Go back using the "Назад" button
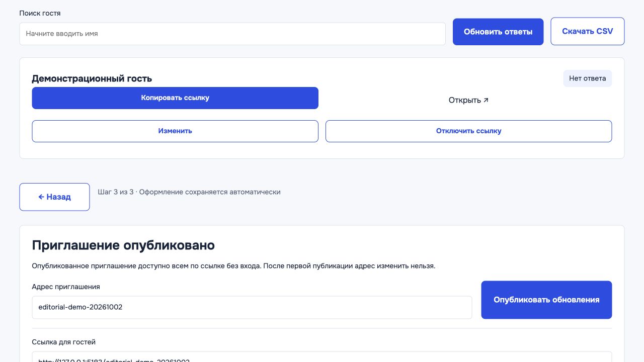 55,197
